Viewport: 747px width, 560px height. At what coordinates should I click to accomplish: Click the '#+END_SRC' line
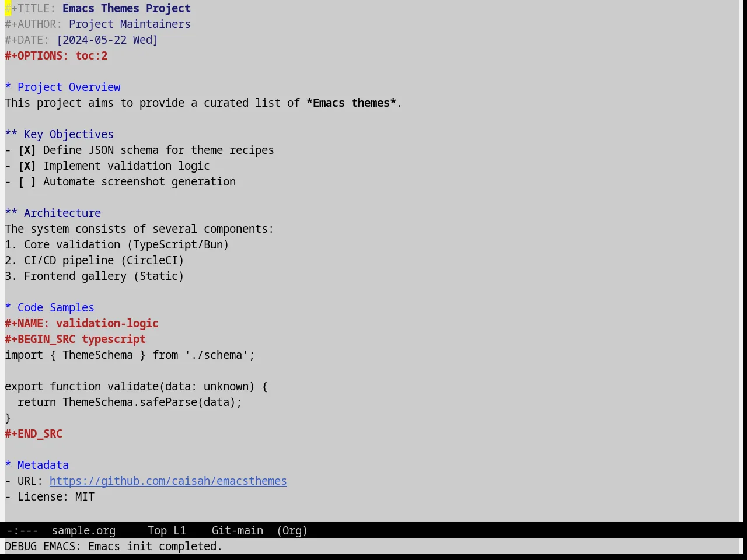[x=34, y=434]
